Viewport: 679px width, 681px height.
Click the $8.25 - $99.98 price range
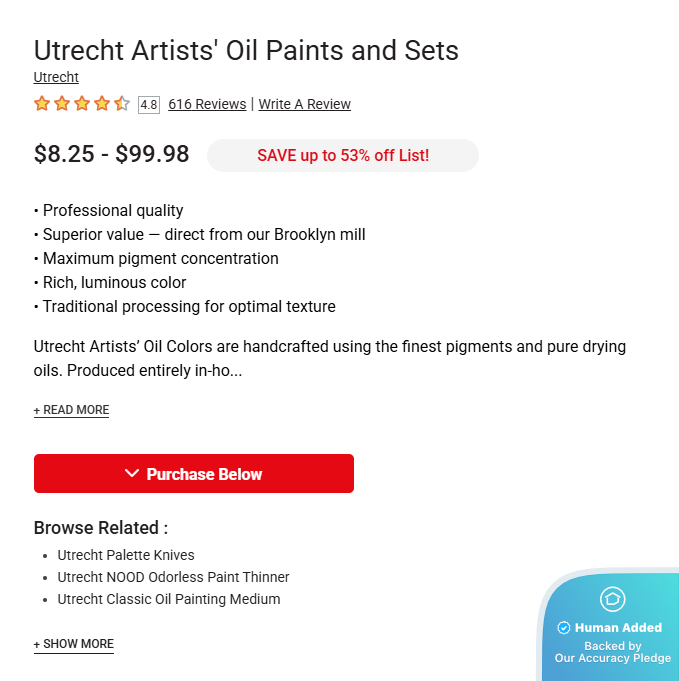(111, 154)
